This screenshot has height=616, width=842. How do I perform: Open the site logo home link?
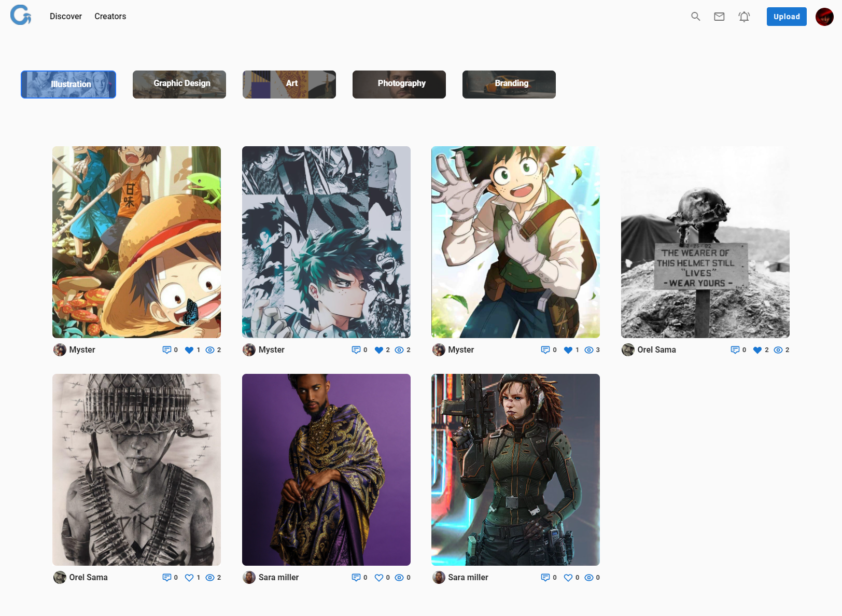pyautogui.click(x=21, y=15)
